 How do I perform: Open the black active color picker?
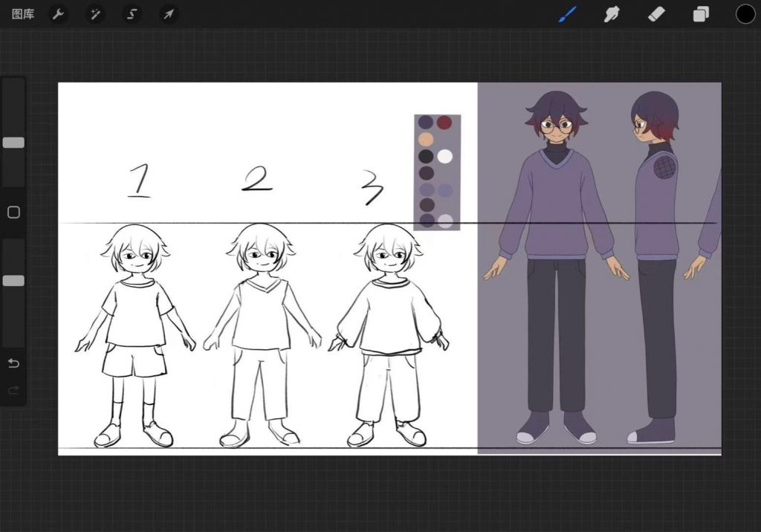tap(745, 14)
